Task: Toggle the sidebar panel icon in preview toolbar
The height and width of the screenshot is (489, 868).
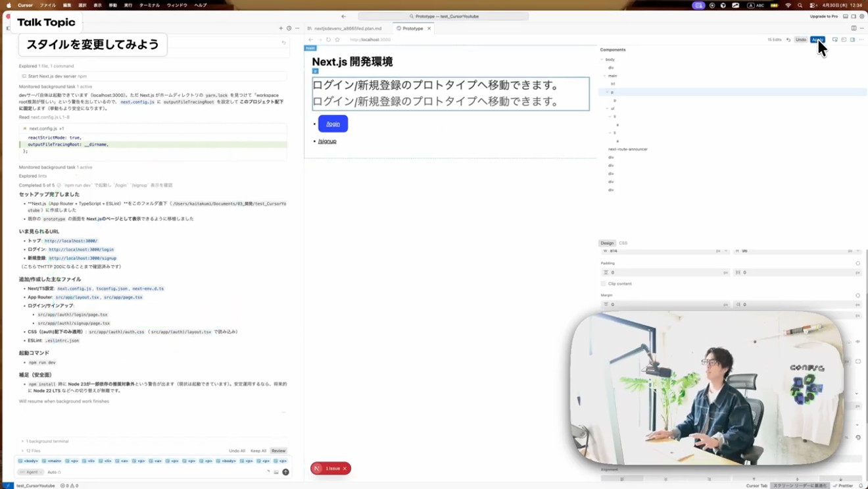Action: click(852, 39)
